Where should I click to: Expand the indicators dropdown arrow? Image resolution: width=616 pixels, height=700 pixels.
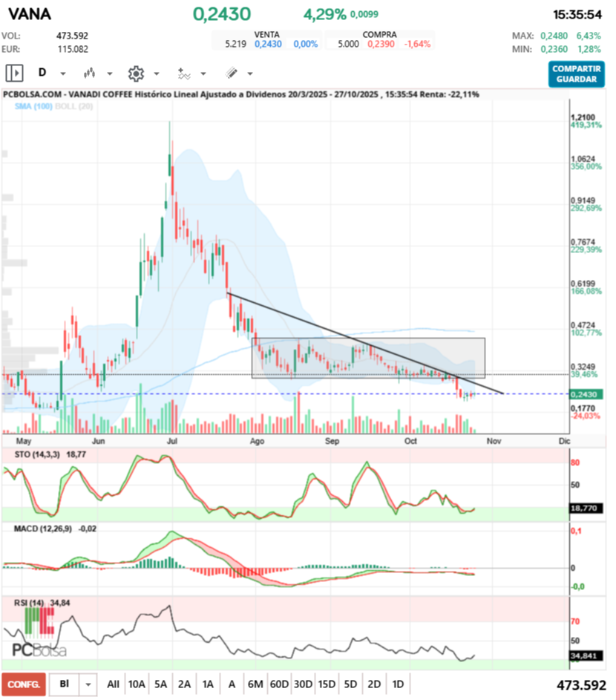coord(203,73)
